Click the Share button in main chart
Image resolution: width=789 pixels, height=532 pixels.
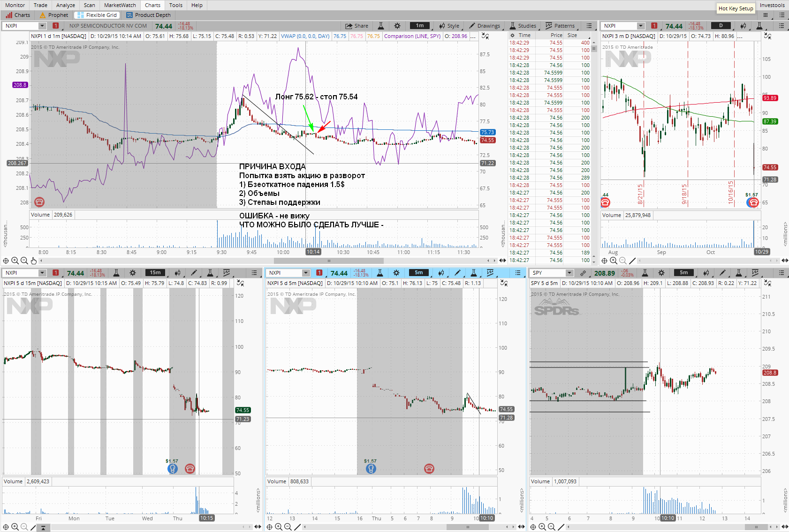pyautogui.click(x=357, y=26)
